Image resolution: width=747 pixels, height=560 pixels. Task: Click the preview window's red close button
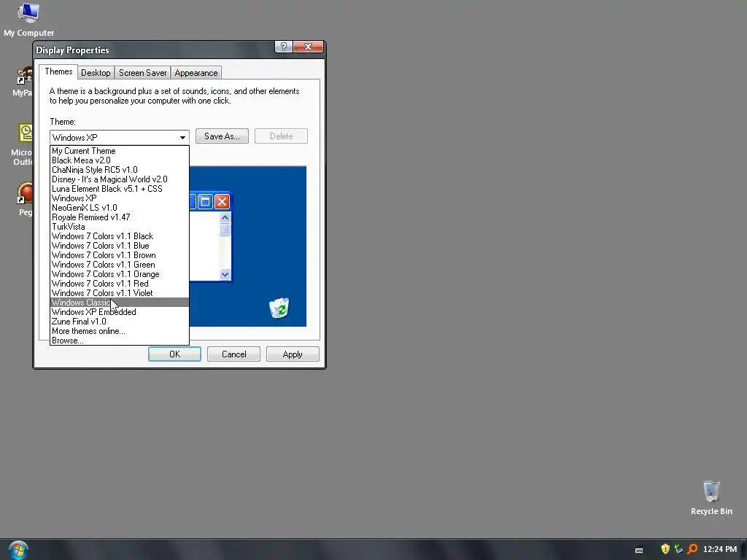[x=222, y=201]
